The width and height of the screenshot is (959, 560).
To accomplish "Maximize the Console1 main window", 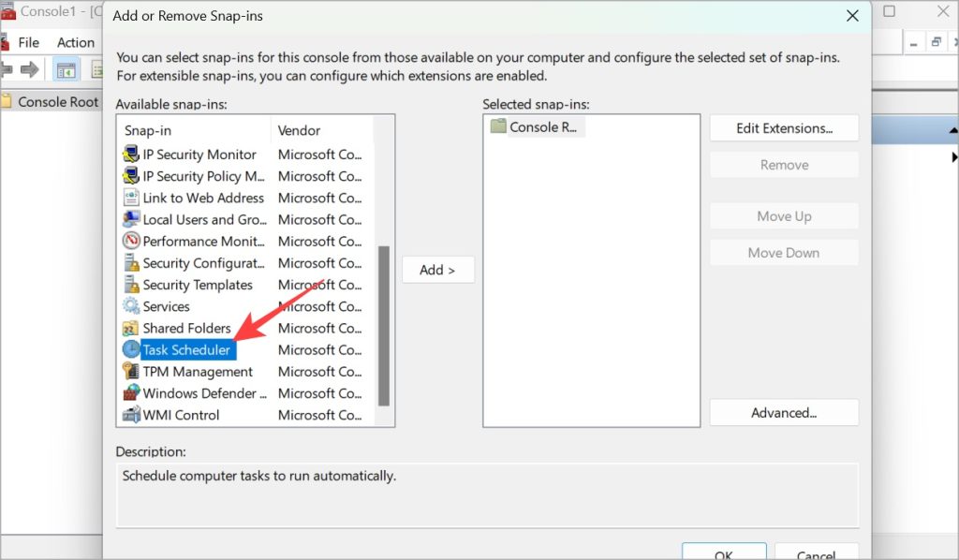I will 890,11.
